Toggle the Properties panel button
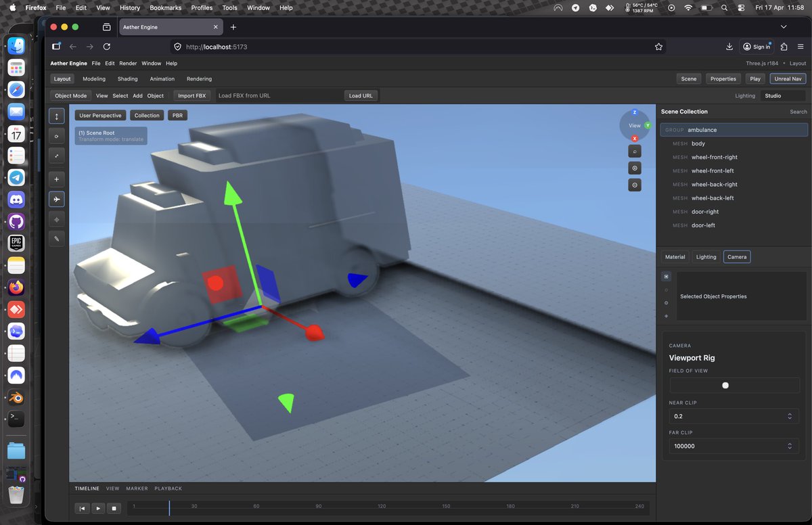Viewport: 812px width, 525px height. pos(723,78)
